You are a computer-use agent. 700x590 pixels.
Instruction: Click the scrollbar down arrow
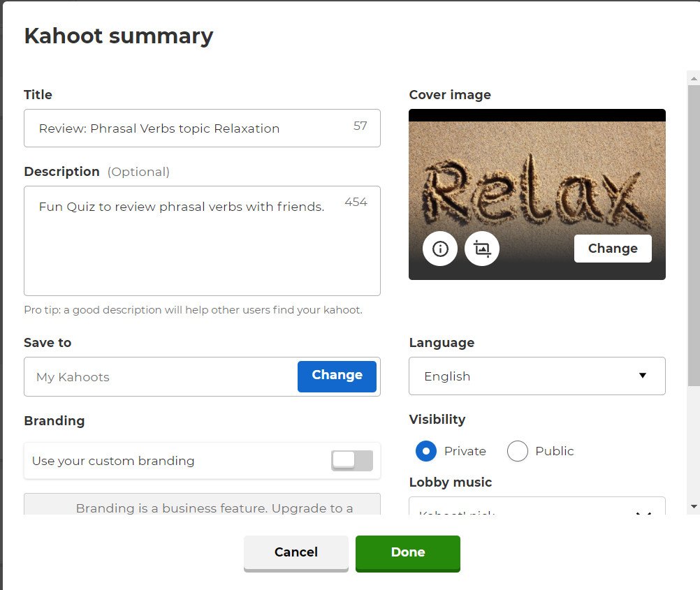[x=693, y=506]
